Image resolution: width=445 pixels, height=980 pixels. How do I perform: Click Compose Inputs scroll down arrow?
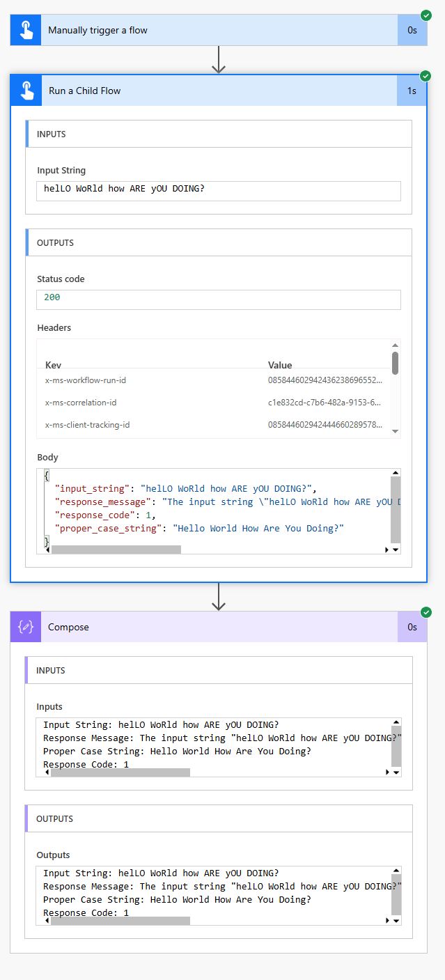click(x=396, y=772)
